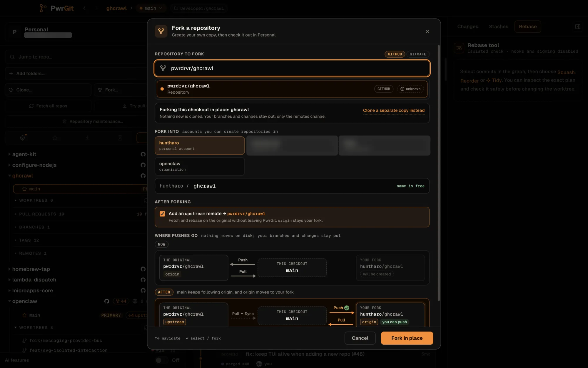Choose the pwrdrvr/ghcrawl repository suggestion
This screenshot has height=368, width=588.
coord(292,89)
